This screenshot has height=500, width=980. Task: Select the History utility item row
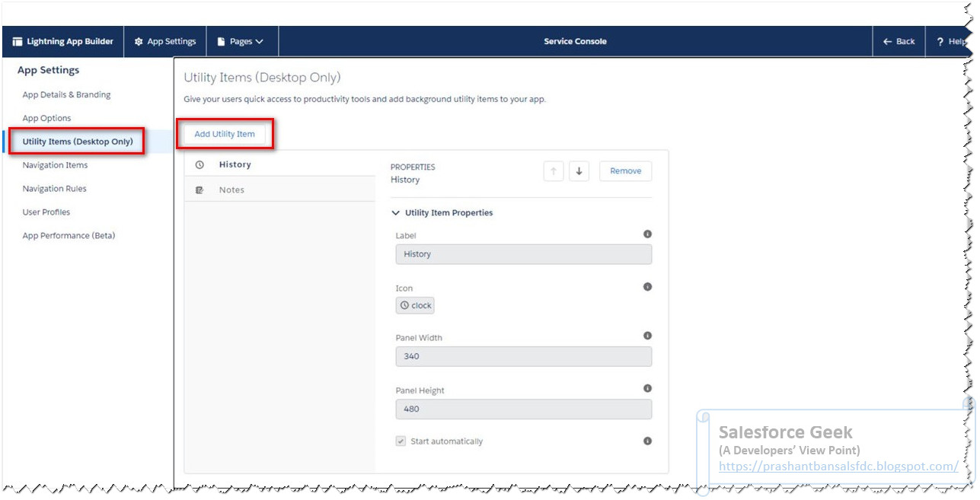coord(280,164)
